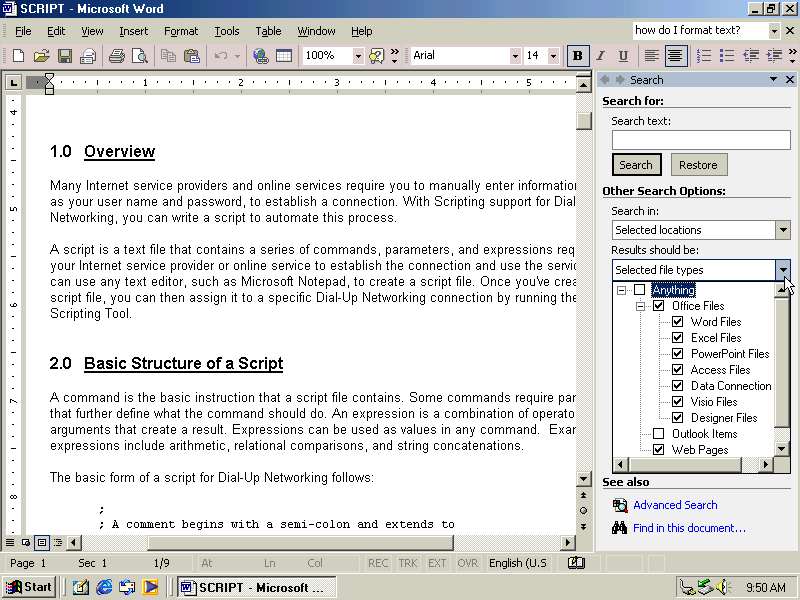Uncheck the Visio Files checkbox

click(678, 402)
